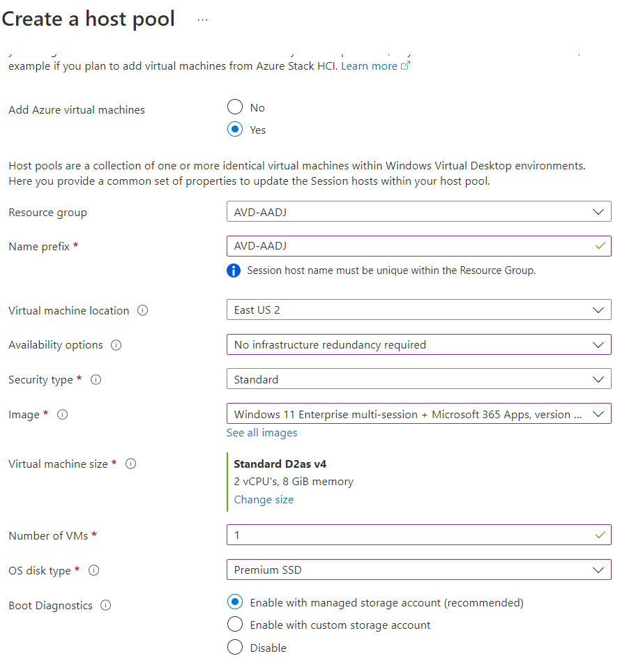Select Disable for Boot Diagnostics
This screenshot has height=672, width=636.
click(x=236, y=648)
